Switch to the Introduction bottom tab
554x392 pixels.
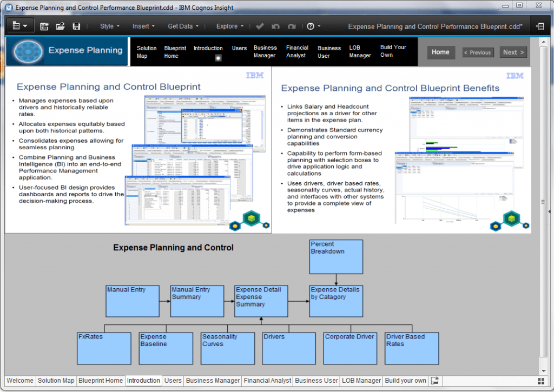pyautogui.click(x=143, y=381)
